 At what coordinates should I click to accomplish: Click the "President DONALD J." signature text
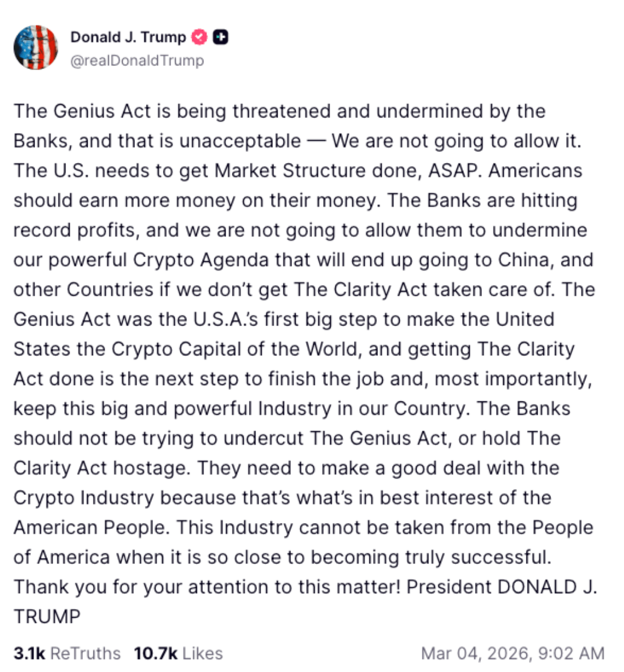click(501, 587)
